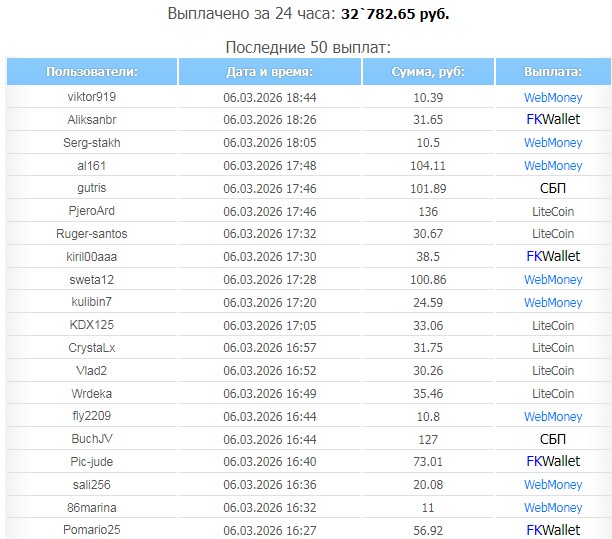Viewport: 612px width, 539px height.
Task: Click the username Serg-stakh
Action: coord(92,143)
